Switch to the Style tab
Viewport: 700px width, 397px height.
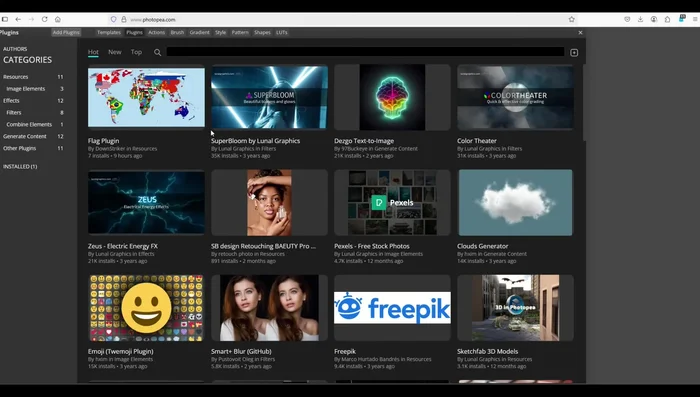[221, 32]
